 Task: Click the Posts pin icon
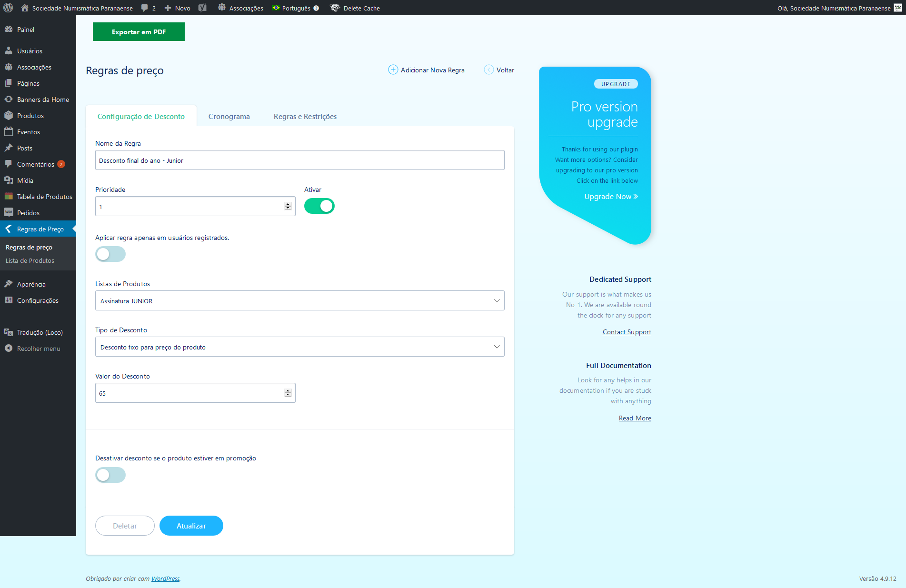click(x=9, y=148)
